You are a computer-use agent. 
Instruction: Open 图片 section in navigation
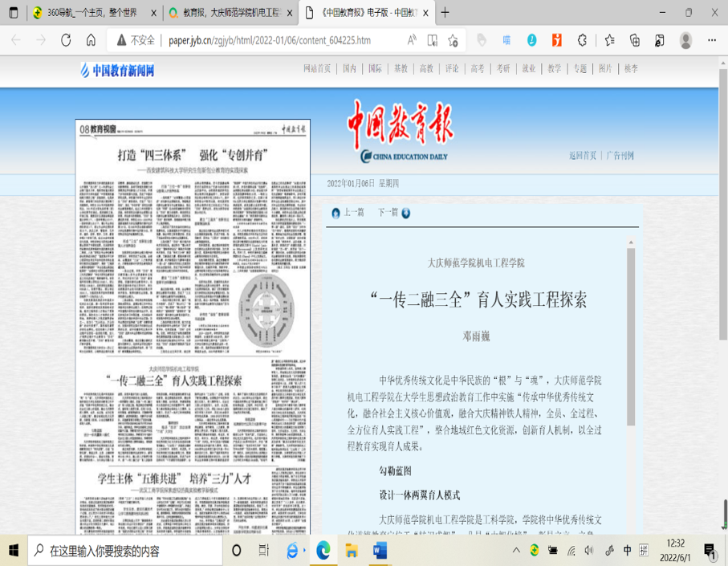click(x=605, y=69)
